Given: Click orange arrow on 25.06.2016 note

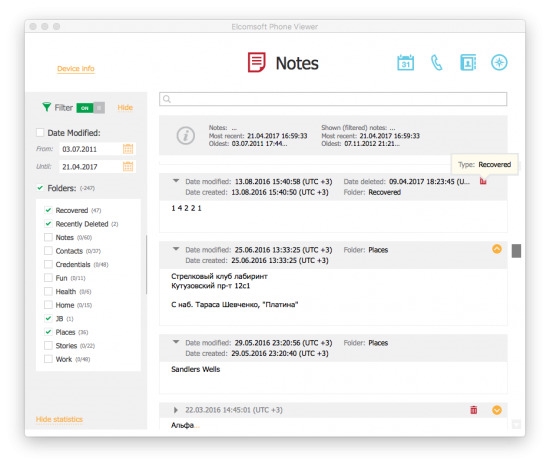Looking at the screenshot, I should tap(497, 249).
